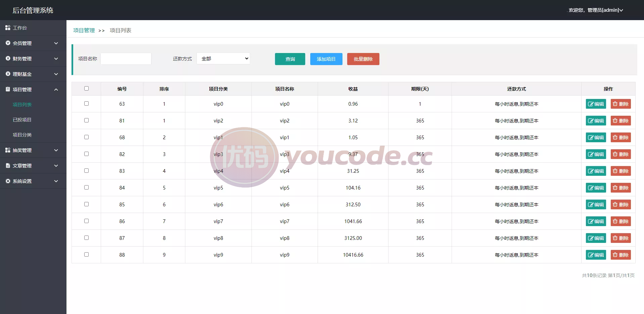Click the 10416.66 收益 cell
This screenshot has width=644, height=314.
click(353, 255)
